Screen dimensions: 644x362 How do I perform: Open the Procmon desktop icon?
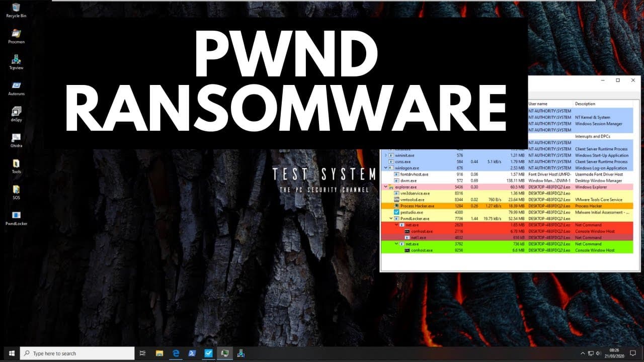(x=16, y=36)
